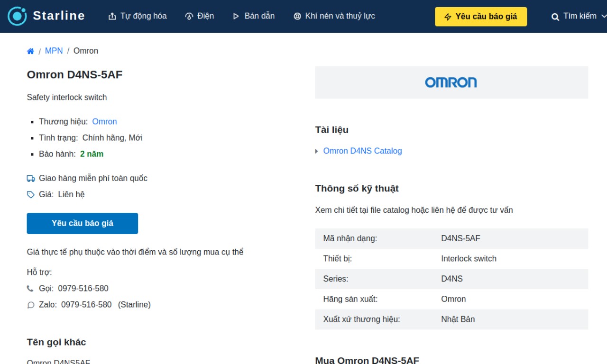Click the blue Yêu cầu báo giá button

click(83, 223)
